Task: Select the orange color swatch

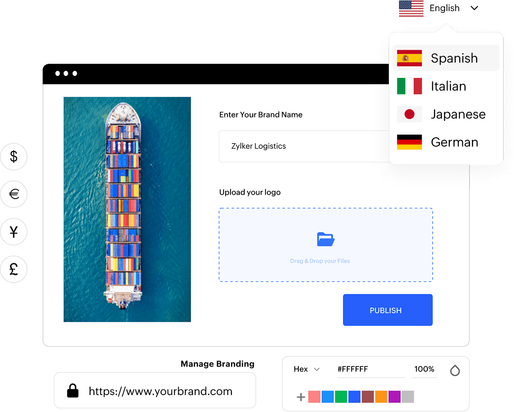Action: click(381, 397)
